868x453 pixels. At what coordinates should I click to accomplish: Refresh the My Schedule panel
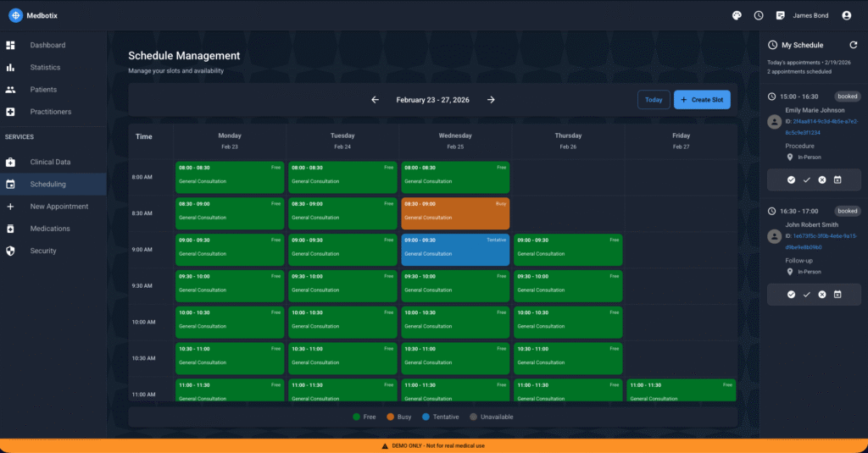(x=853, y=45)
